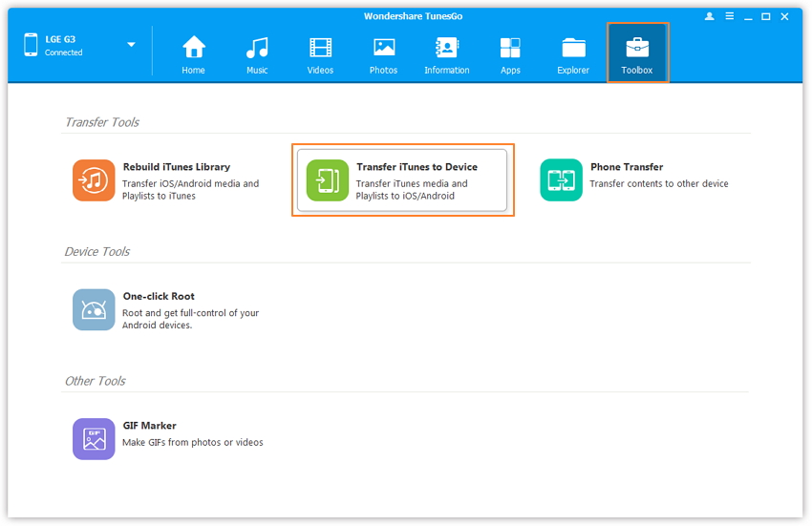
Task: Open the Explorer file browser
Action: click(573, 54)
